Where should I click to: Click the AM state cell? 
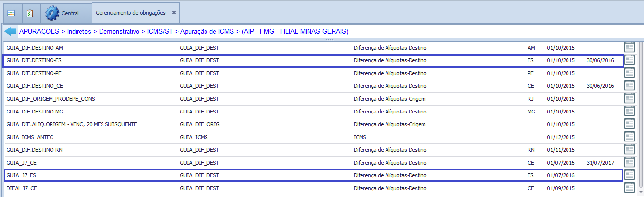pos(531,48)
